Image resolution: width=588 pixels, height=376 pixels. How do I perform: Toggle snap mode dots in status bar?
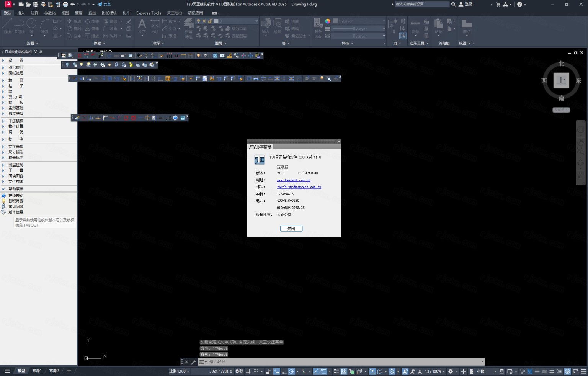[256, 371]
